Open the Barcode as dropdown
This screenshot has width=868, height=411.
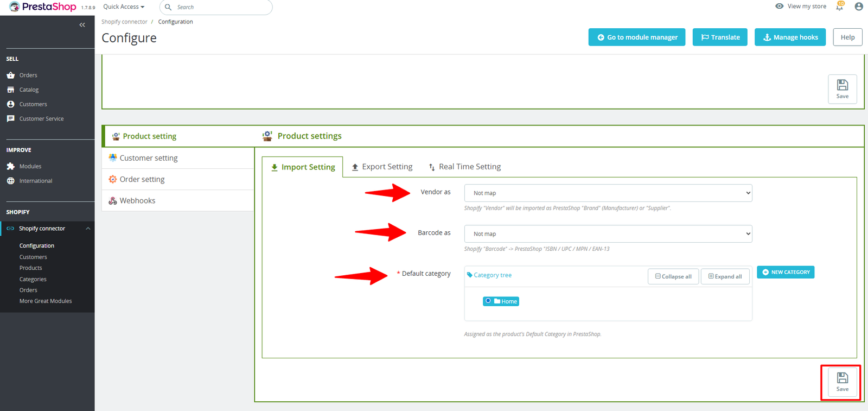coord(608,234)
